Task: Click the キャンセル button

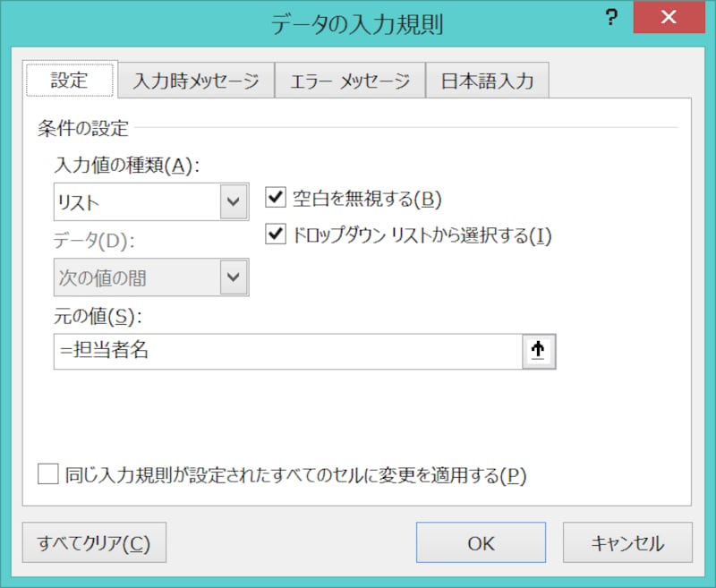Action: tap(630, 542)
